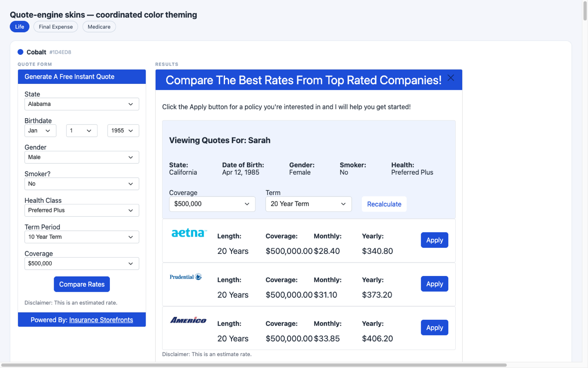Click the quote form disclaimer text
This screenshot has height=368, width=588.
[71, 303]
